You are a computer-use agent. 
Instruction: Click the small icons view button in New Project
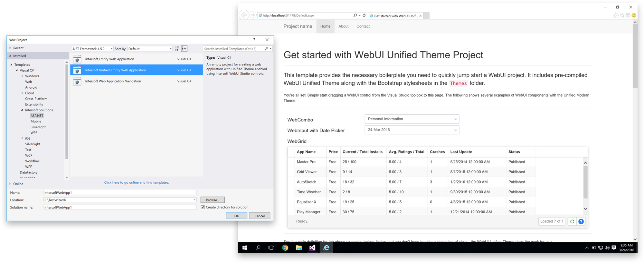click(177, 49)
